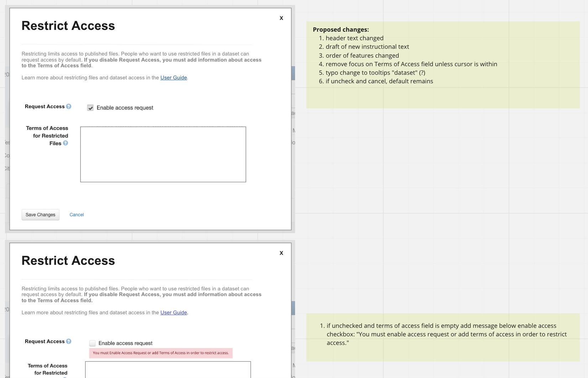
Task: Click 'Request Access' label in top dialog
Action: click(x=44, y=106)
